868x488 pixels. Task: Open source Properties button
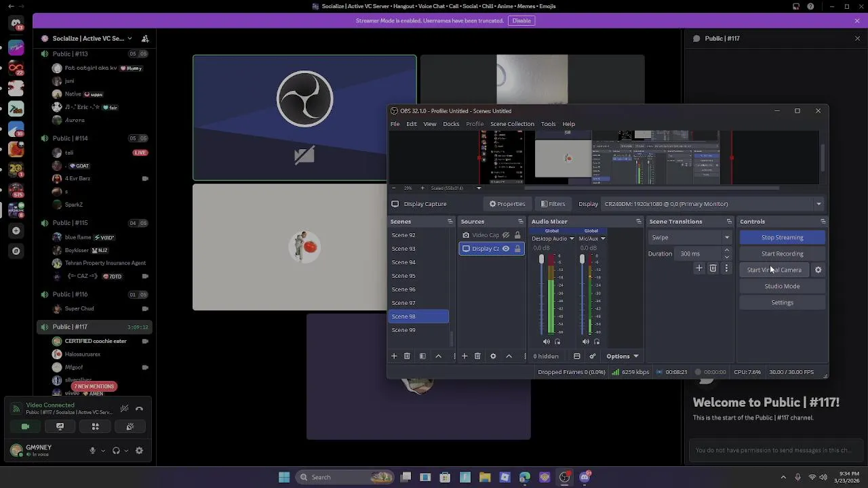point(507,204)
